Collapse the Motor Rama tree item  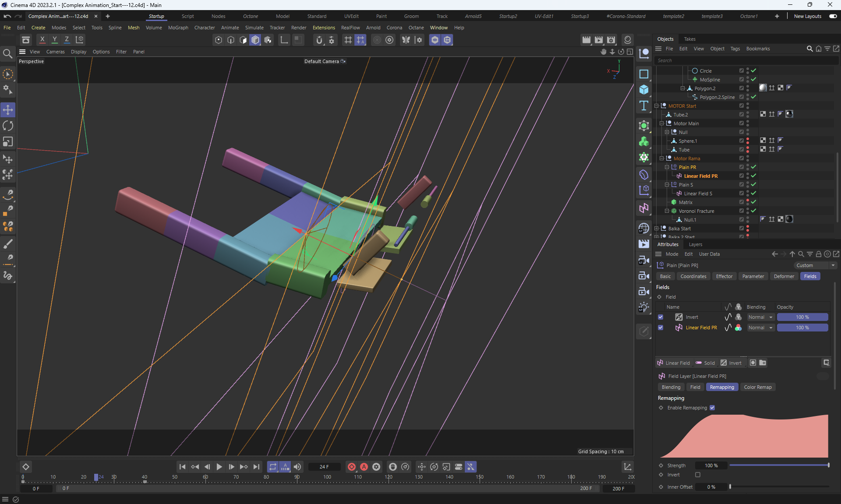[662, 159]
